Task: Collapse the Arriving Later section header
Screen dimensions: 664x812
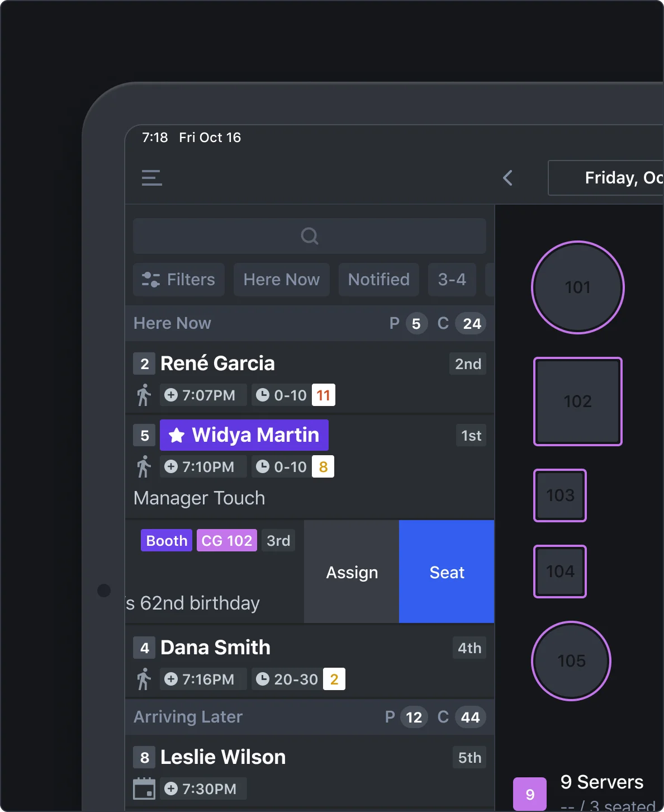Action: coord(310,717)
